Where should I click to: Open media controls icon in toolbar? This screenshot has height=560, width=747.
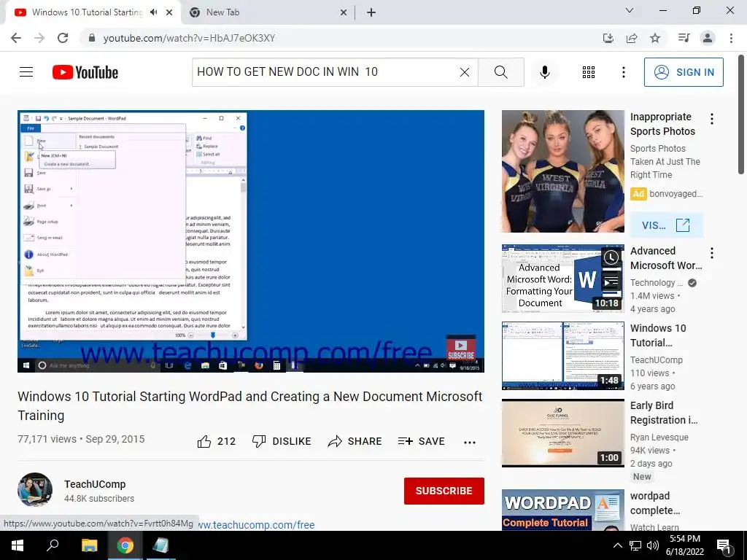click(x=684, y=38)
